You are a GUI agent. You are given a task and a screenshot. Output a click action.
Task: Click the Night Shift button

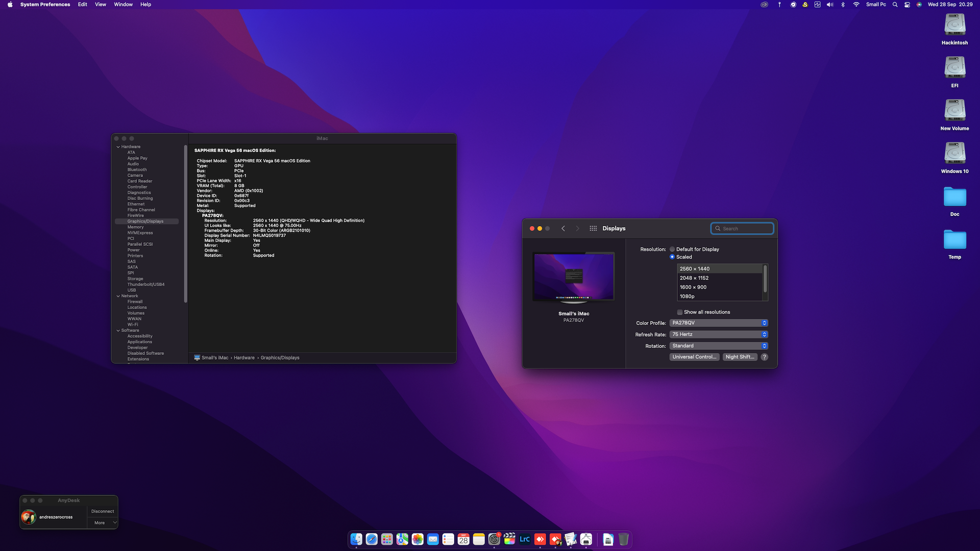point(740,357)
